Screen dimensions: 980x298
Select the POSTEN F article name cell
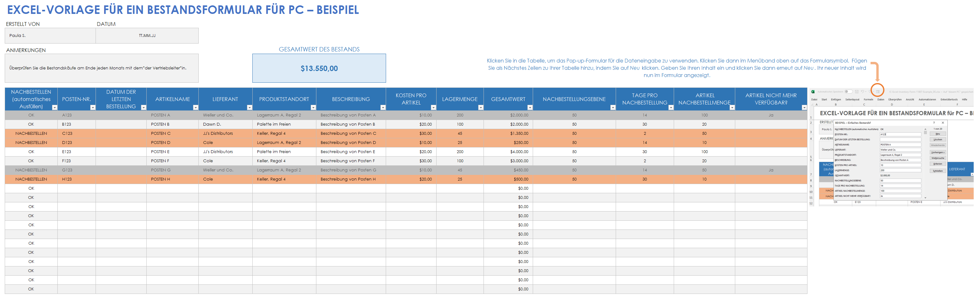(172, 161)
